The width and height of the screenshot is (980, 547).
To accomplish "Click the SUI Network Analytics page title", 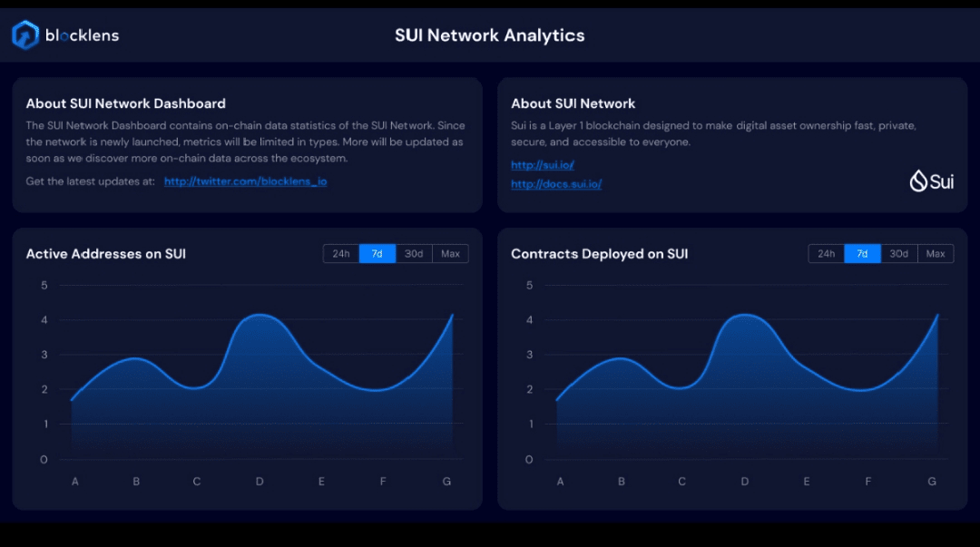I will [489, 35].
